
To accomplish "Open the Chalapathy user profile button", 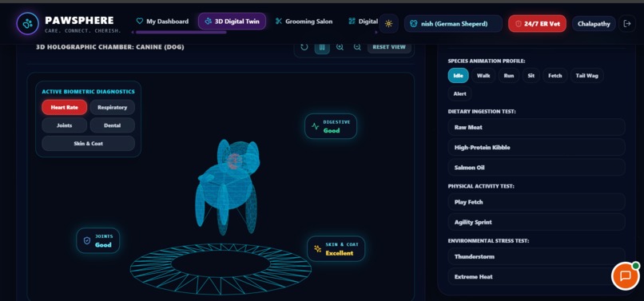I will point(594,24).
